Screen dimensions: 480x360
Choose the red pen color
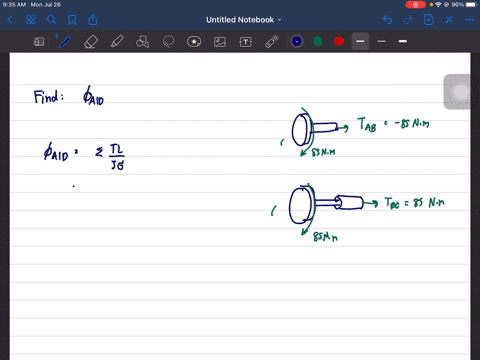tap(339, 41)
